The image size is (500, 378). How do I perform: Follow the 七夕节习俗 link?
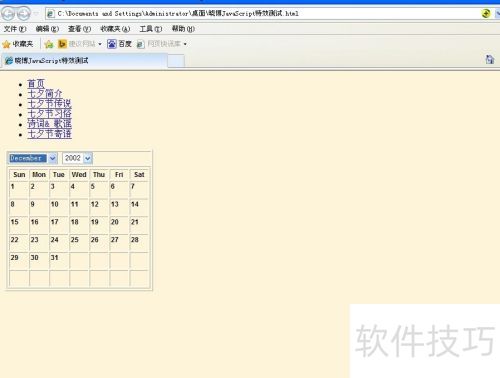pos(49,114)
